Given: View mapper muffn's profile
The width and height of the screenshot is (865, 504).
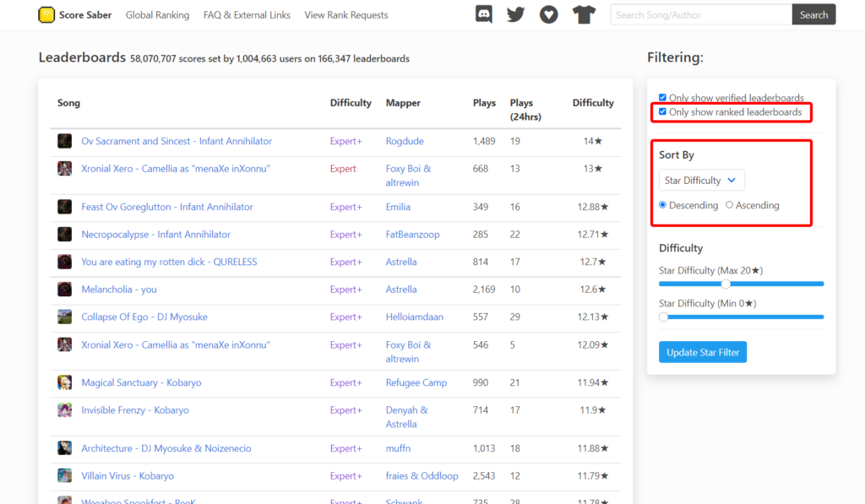Looking at the screenshot, I should pyautogui.click(x=399, y=448).
